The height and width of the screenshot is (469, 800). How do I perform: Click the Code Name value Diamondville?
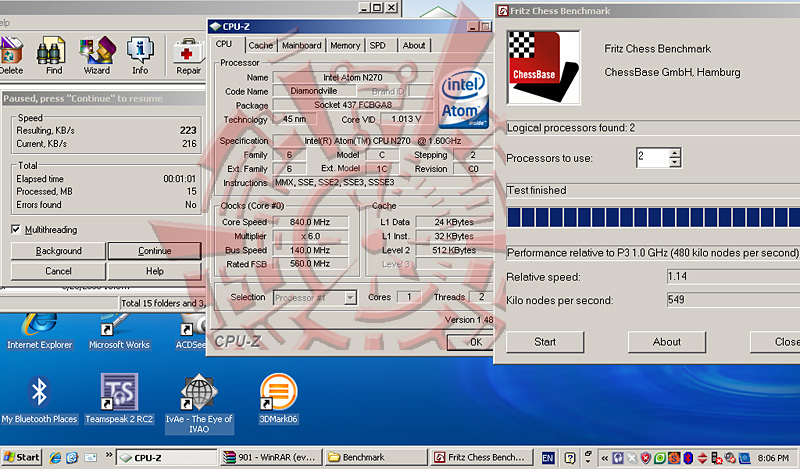[314, 91]
